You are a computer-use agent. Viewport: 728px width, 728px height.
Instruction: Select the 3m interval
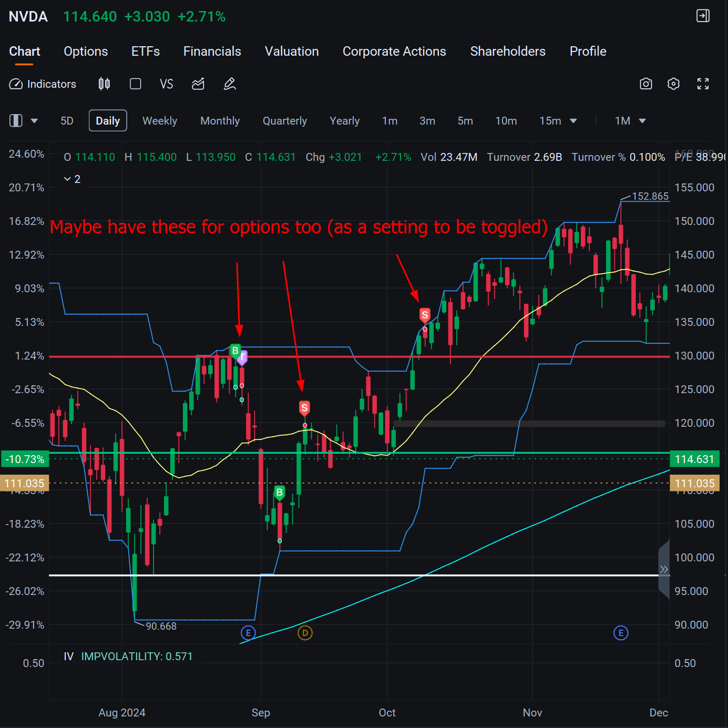[x=427, y=121]
